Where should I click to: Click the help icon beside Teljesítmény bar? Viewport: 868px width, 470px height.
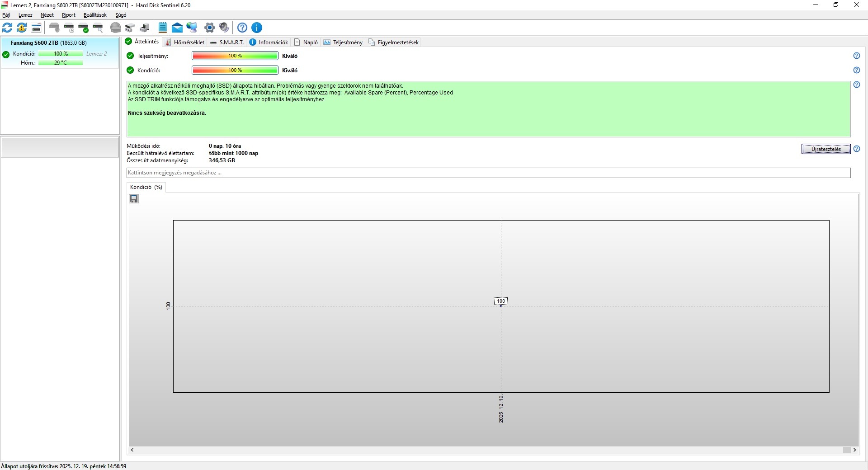tap(857, 56)
